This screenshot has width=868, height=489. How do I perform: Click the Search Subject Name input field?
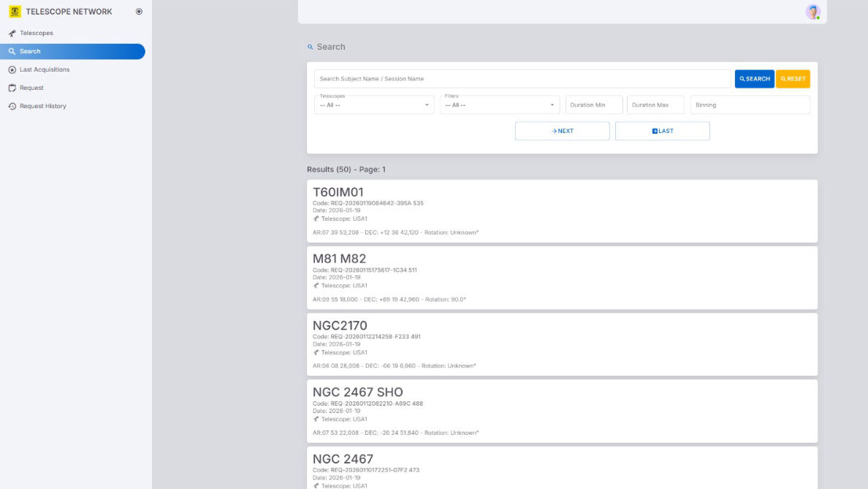click(x=522, y=79)
